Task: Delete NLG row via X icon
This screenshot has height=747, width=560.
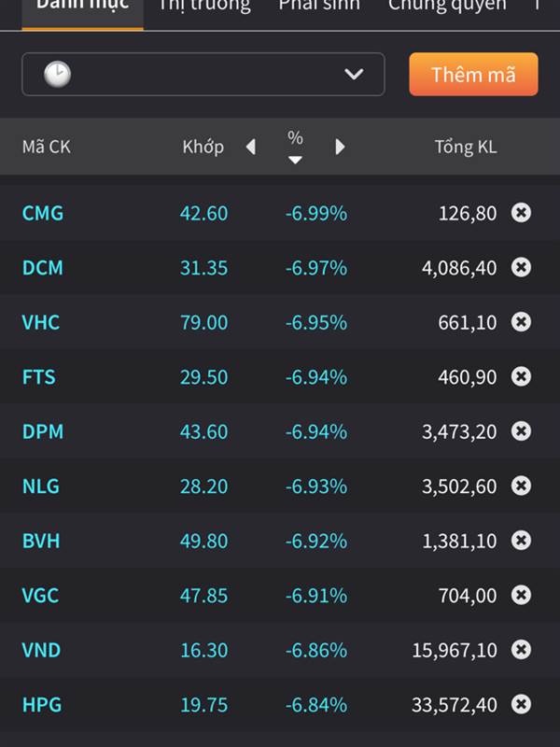Action: [521, 486]
